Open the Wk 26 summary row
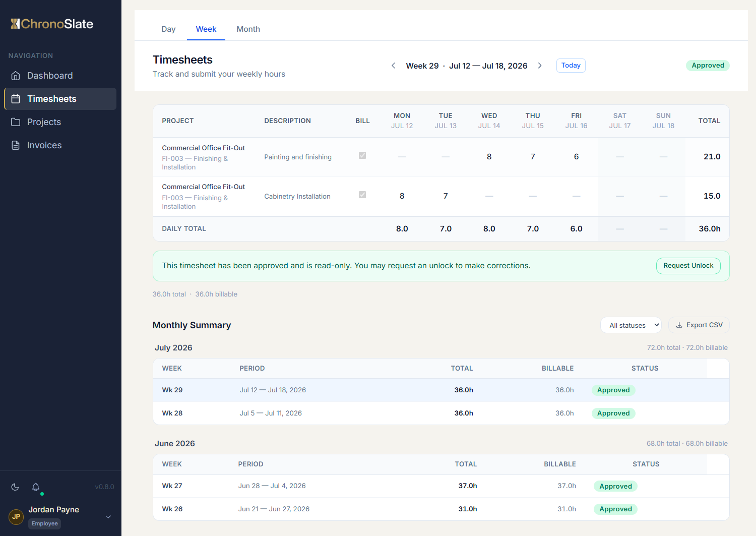Viewport: 756px width, 536px height. [x=441, y=509]
